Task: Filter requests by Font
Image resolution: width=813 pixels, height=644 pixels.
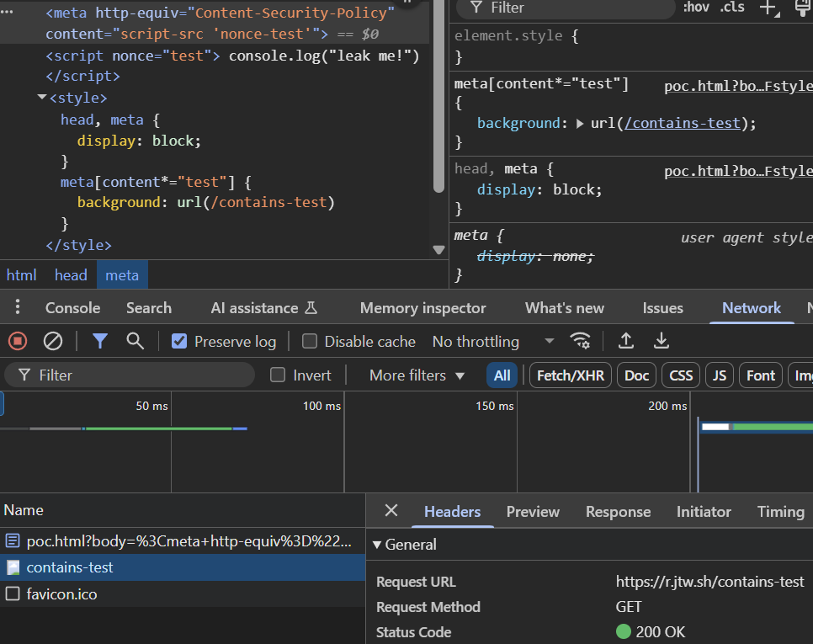Action: [x=761, y=375]
